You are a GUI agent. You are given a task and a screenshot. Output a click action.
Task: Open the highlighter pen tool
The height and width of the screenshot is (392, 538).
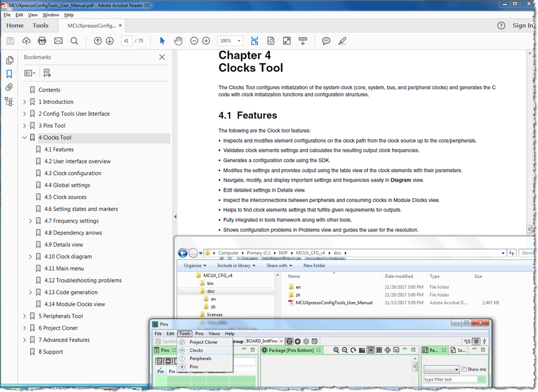(x=342, y=41)
